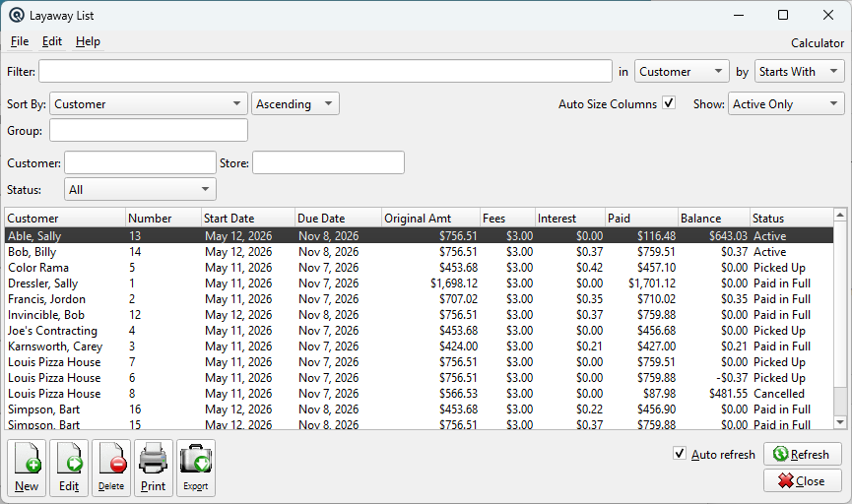
Task: Click the Balance column header
Action: [x=714, y=218]
